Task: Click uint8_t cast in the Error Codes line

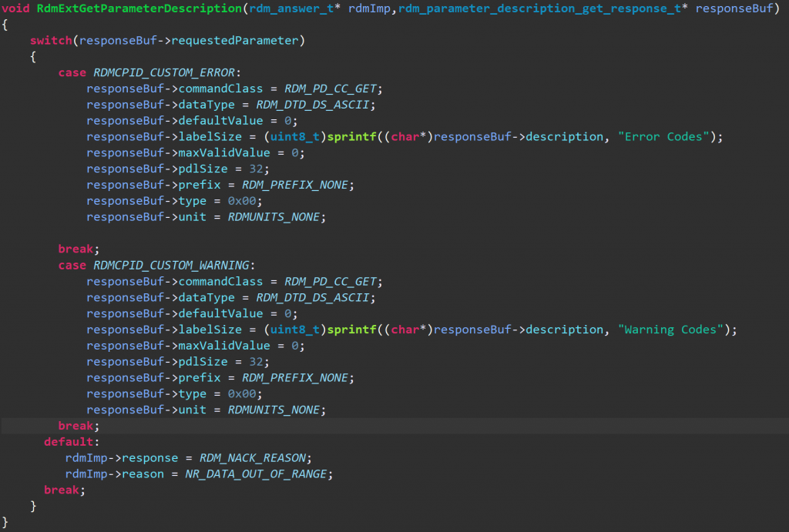Action: click(295, 137)
